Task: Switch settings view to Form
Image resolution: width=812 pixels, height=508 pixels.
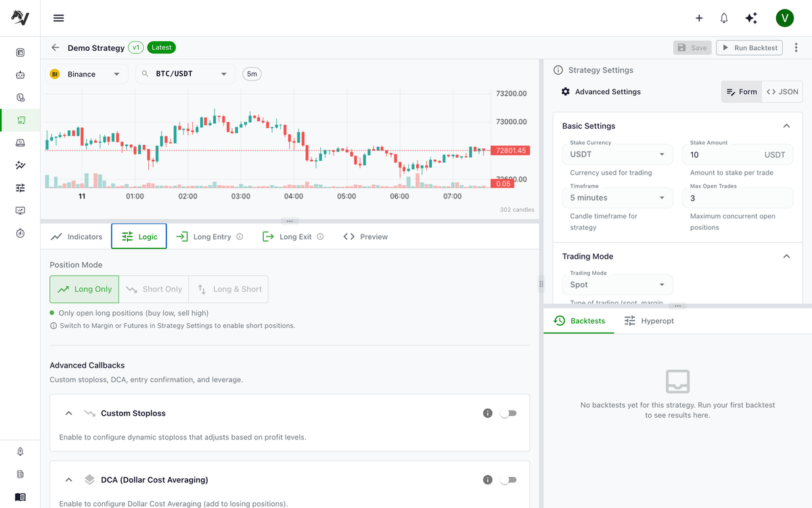Action: coord(741,91)
